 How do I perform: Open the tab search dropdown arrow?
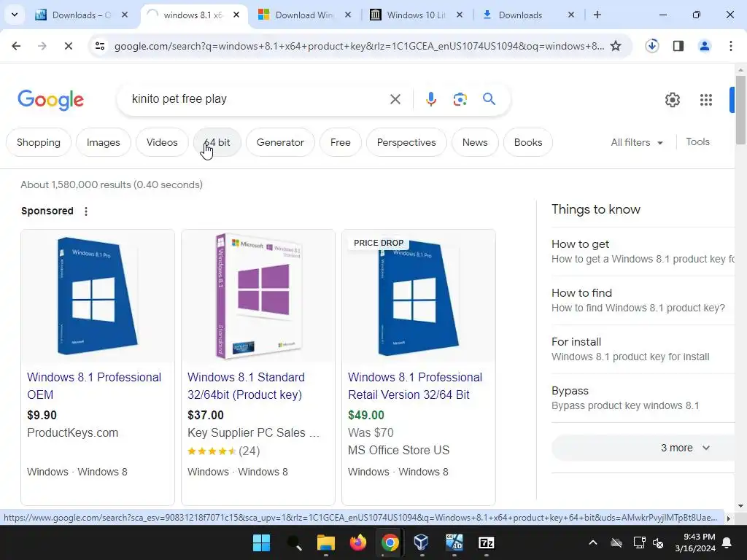15,15
